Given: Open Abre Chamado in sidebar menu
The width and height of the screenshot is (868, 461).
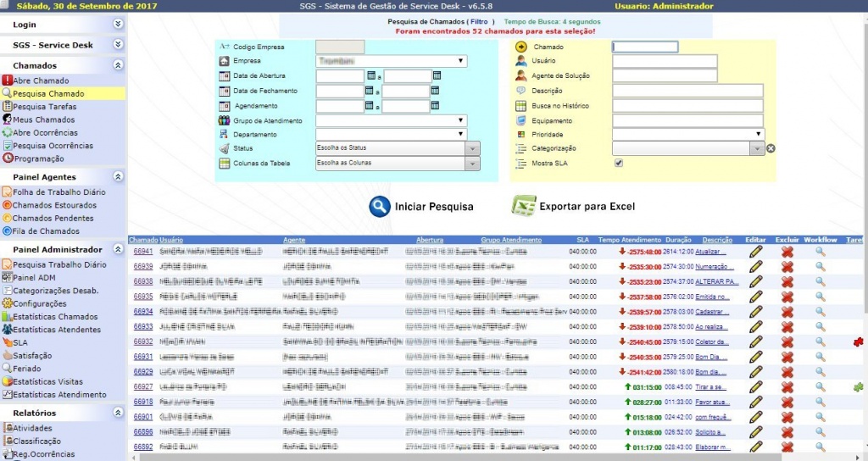Looking at the screenshot, I should point(41,81).
